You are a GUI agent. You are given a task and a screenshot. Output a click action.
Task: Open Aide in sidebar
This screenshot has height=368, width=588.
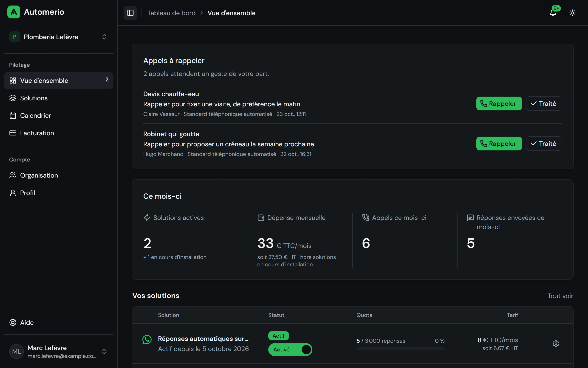point(59,322)
